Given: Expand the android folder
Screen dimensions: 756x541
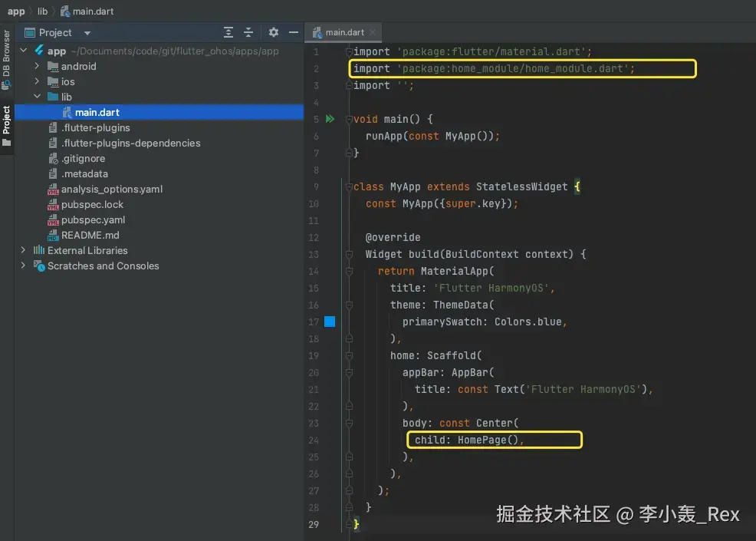Looking at the screenshot, I should 37,66.
